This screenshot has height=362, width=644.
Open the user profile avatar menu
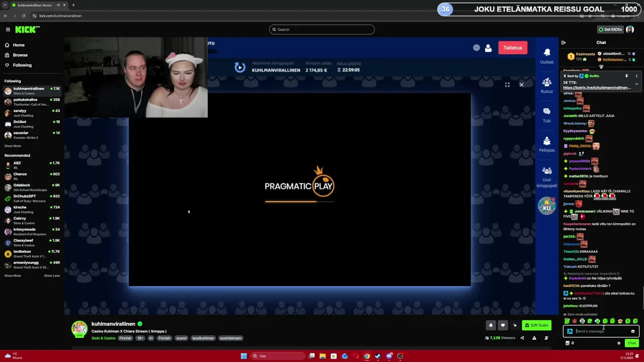(x=630, y=30)
